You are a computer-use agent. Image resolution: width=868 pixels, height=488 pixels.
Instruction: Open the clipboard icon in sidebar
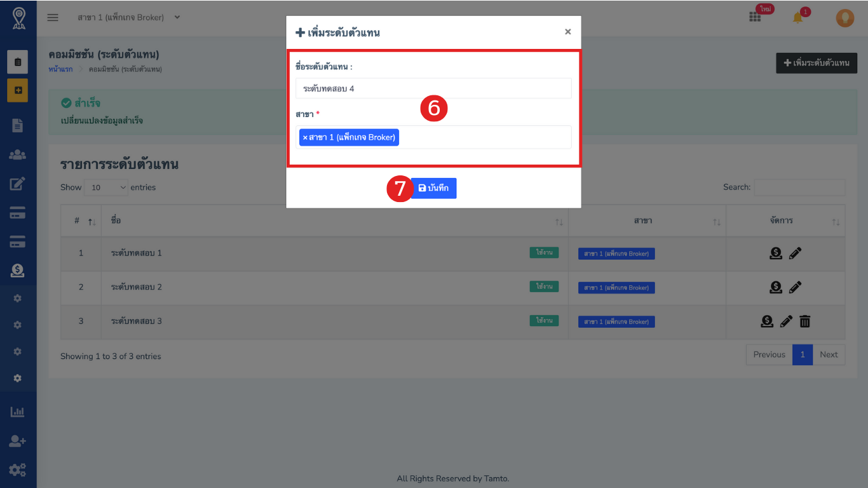[x=18, y=62]
